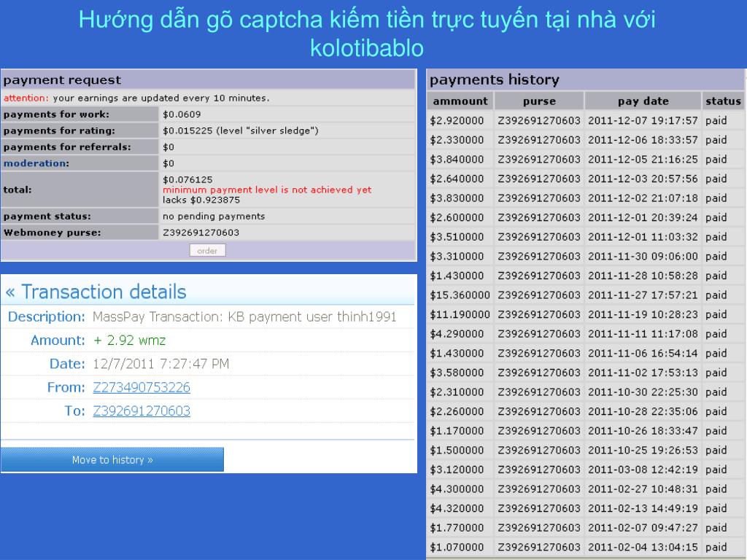Click the purse column header

[x=539, y=101]
